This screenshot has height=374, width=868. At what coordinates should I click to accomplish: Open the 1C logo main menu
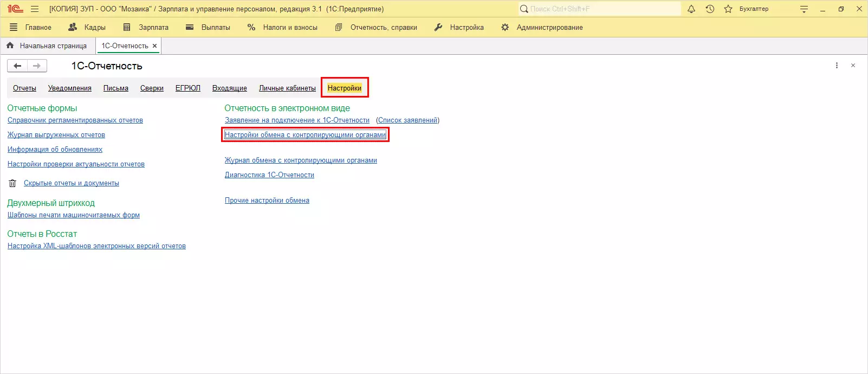15,9
